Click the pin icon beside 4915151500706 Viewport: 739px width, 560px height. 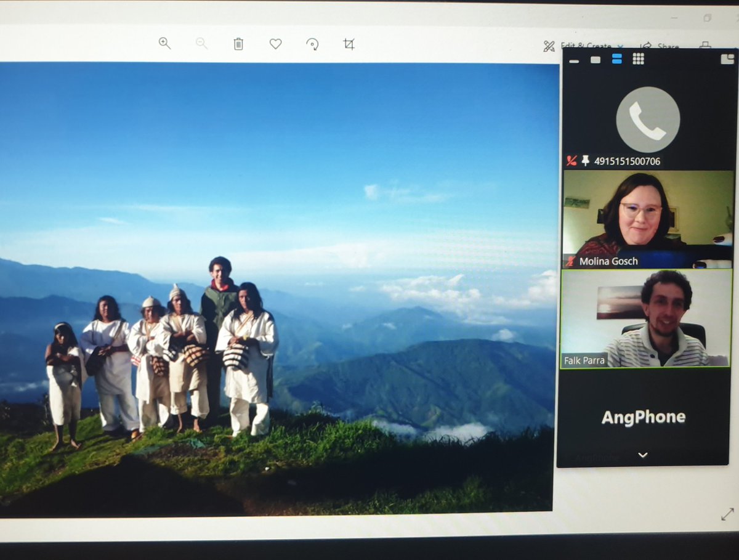585,161
